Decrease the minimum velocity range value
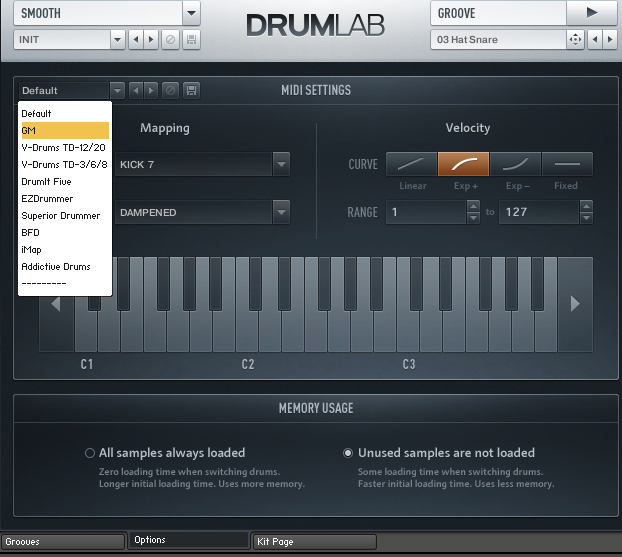 click(473, 218)
